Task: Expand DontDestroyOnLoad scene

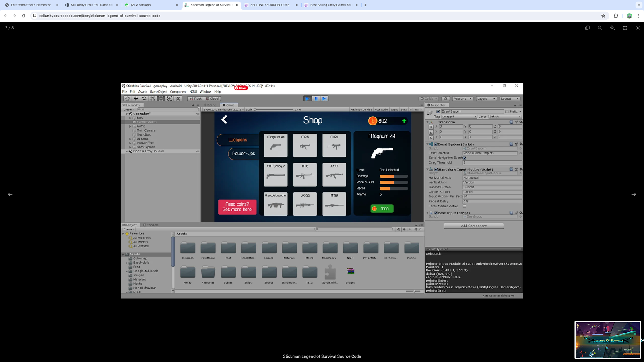Action: [x=127, y=151]
